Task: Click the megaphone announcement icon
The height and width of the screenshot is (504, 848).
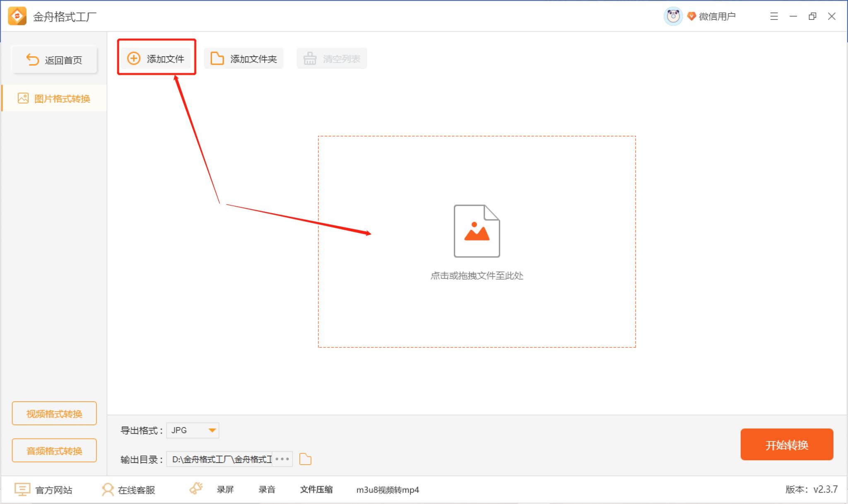Action: pyautogui.click(x=196, y=489)
